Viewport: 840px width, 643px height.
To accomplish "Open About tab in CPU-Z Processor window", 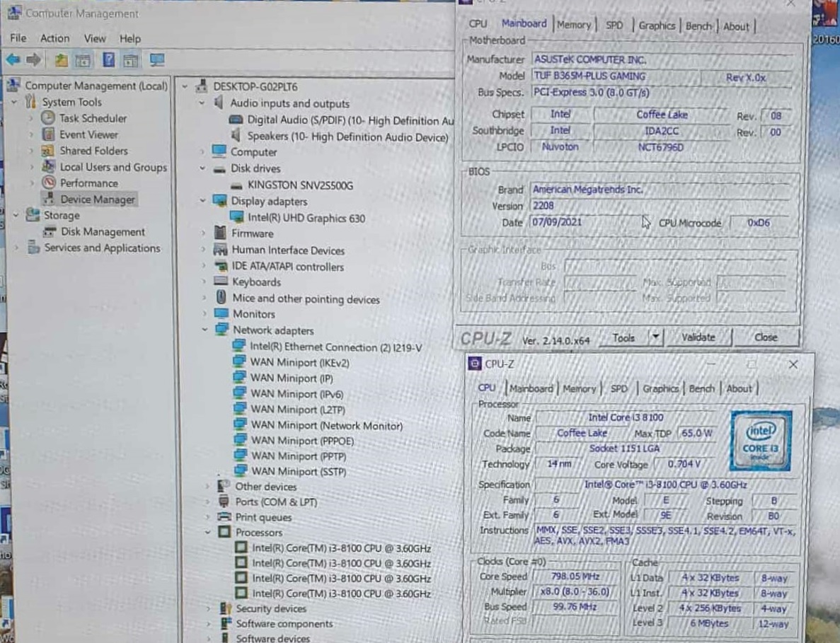I will (739, 388).
